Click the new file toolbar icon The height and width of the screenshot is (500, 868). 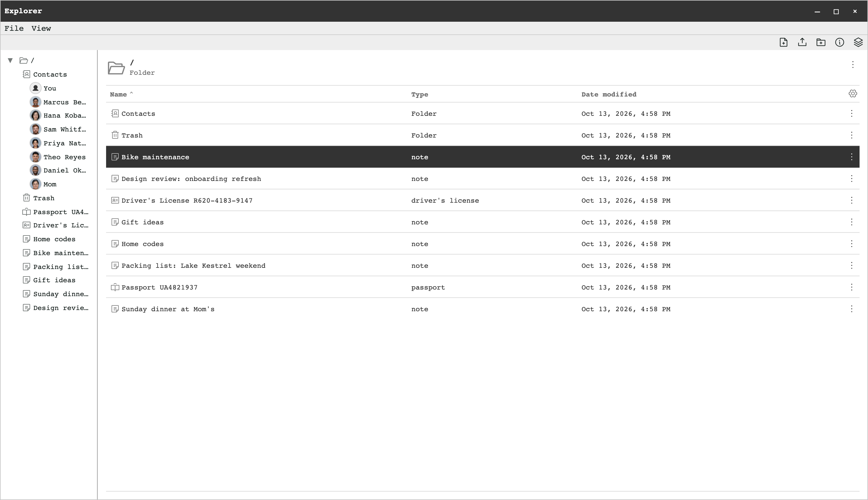[x=783, y=42]
